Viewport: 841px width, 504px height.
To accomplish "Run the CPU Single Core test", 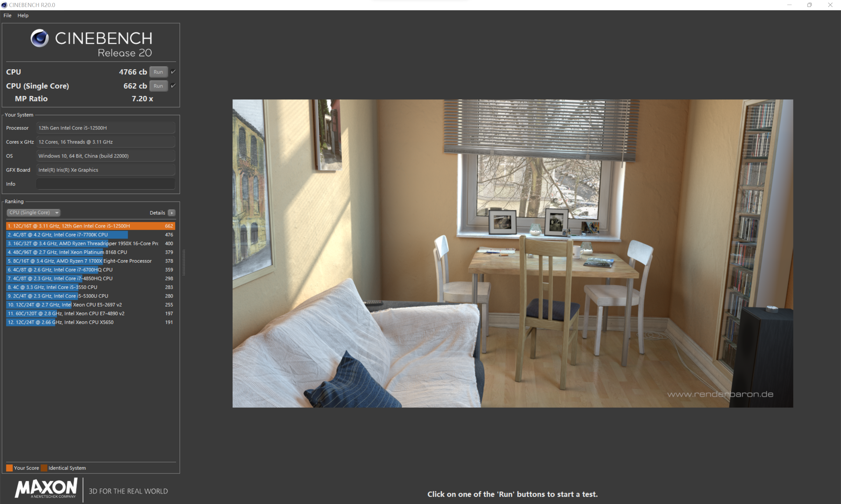I will [158, 85].
